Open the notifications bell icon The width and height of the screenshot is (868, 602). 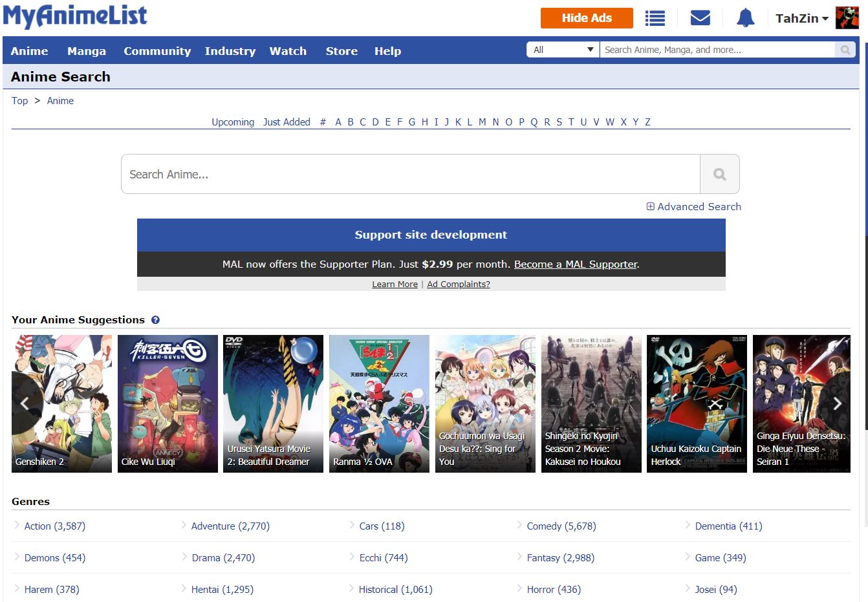[x=746, y=18]
